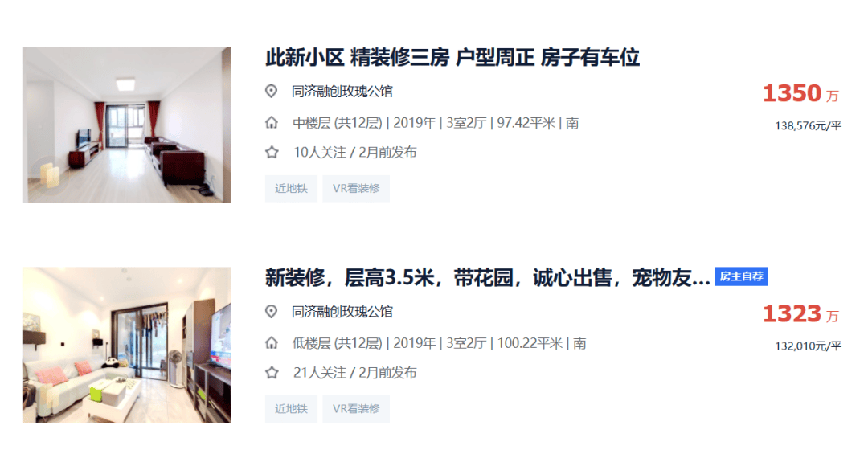
Task: Click the 1350万 price
Action: pos(800,93)
